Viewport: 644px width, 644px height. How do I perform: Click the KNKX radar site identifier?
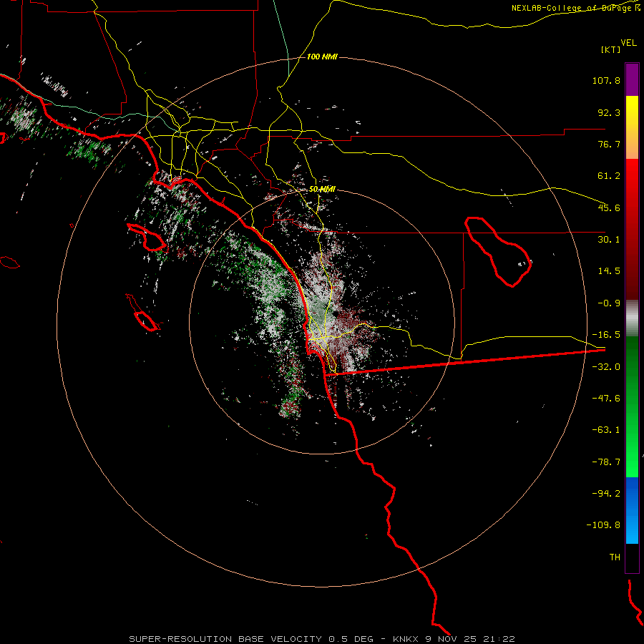pyautogui.click(x=406, y=639)
